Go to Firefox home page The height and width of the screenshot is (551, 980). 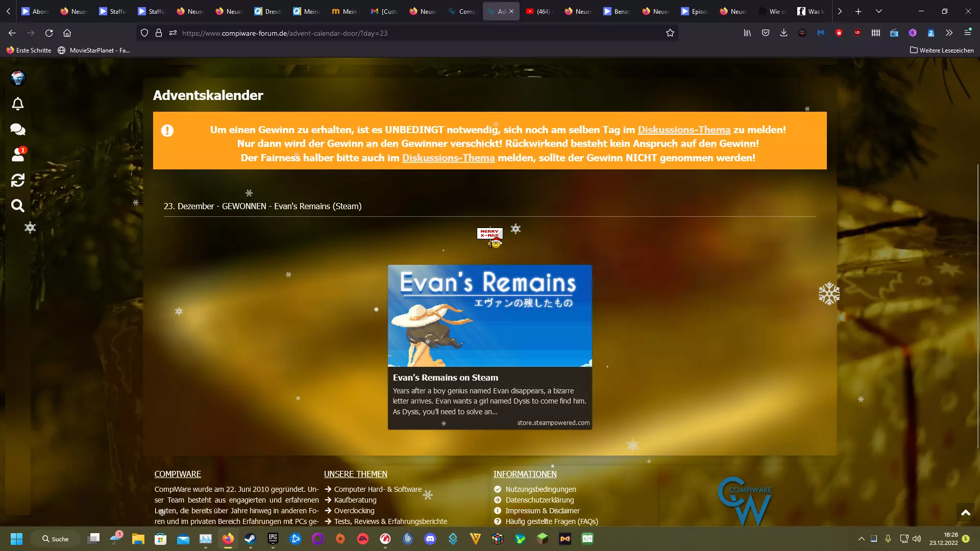click(x=67, y=33)
